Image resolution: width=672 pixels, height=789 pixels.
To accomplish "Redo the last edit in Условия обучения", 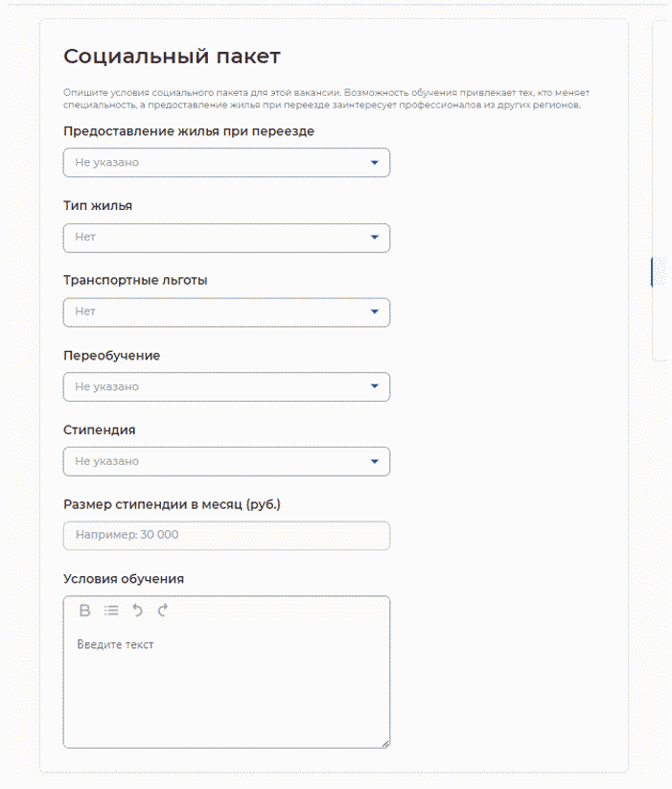I will 162,610.
